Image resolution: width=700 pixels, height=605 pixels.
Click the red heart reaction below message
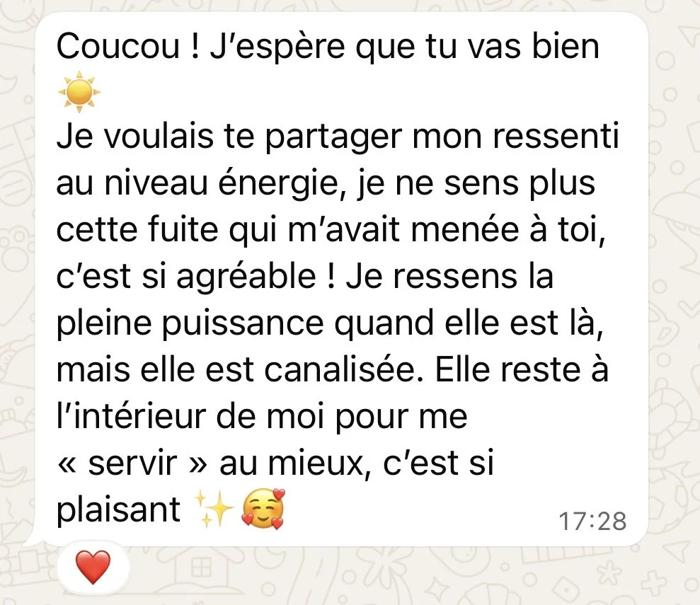pos(93,567)
